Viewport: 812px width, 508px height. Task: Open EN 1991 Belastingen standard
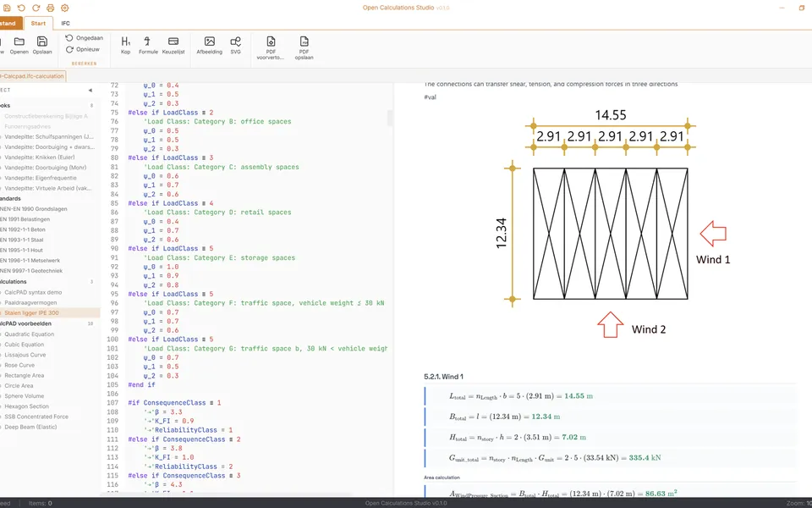(25, 219)
